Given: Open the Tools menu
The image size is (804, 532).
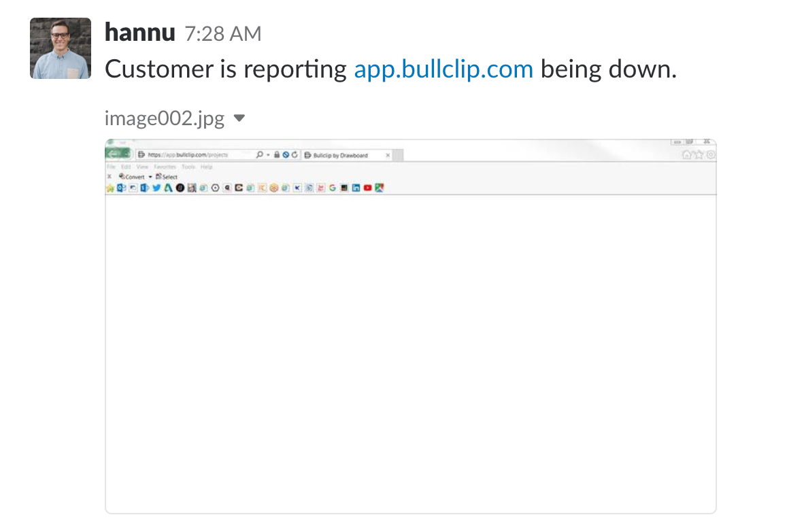Looking at the screenshot, I should (188, 167).
